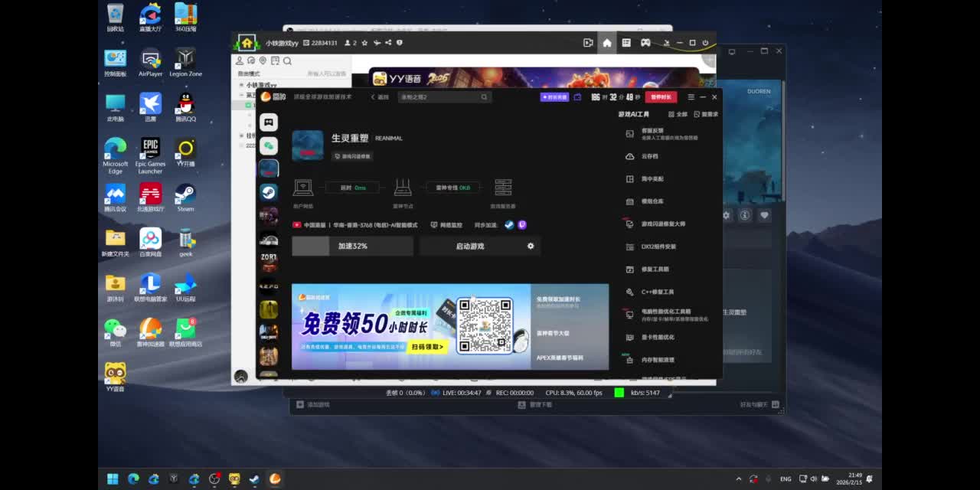The image size is (980, 490).
Task: Select the ZOR1 game thumbnail in sidebar
Action: point(268,262)
